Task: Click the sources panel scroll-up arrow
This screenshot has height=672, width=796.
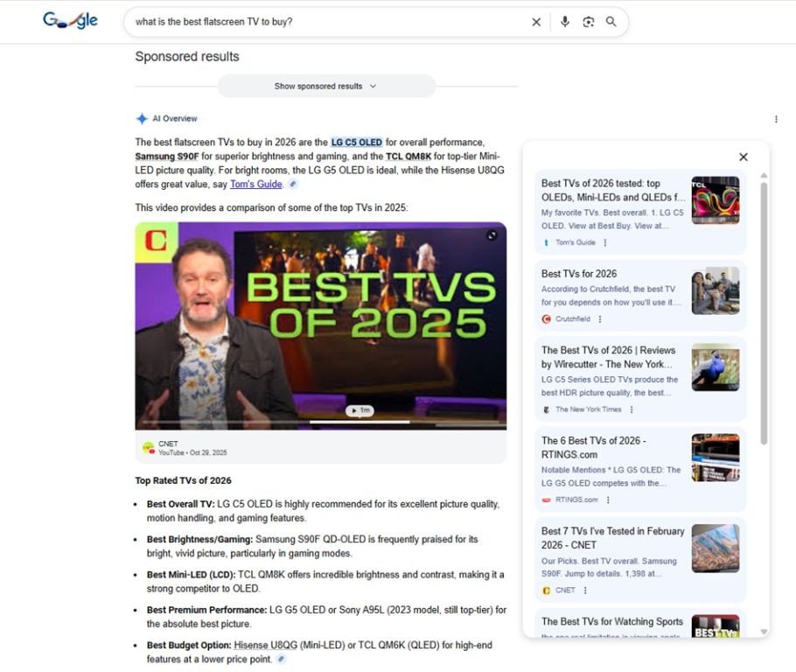Action: (x=764, y=175)
